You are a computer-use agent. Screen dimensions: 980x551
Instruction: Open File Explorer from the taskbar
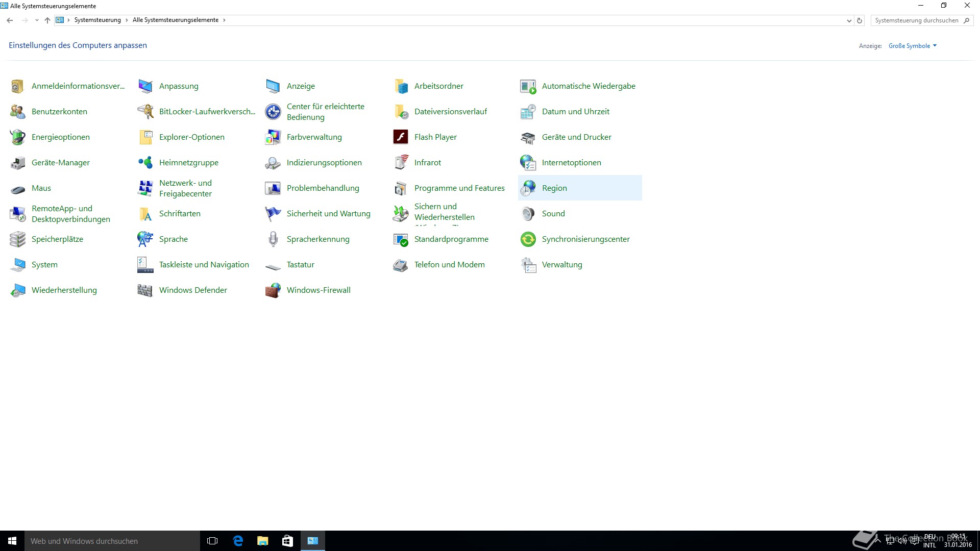pos(263,541)
